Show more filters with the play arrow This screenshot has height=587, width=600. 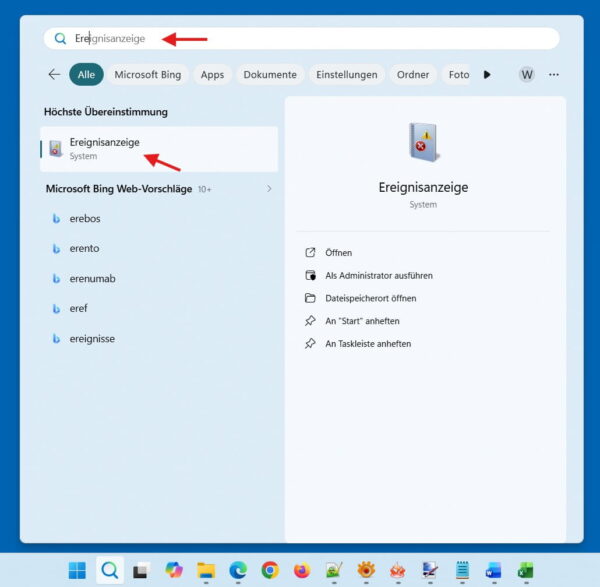[x=487, y=75]
